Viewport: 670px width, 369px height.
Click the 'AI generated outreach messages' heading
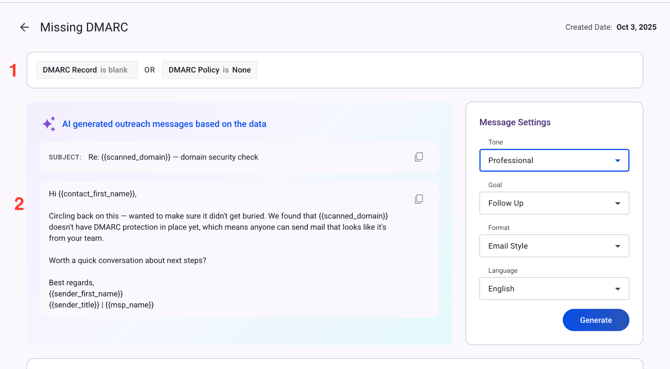164,124
